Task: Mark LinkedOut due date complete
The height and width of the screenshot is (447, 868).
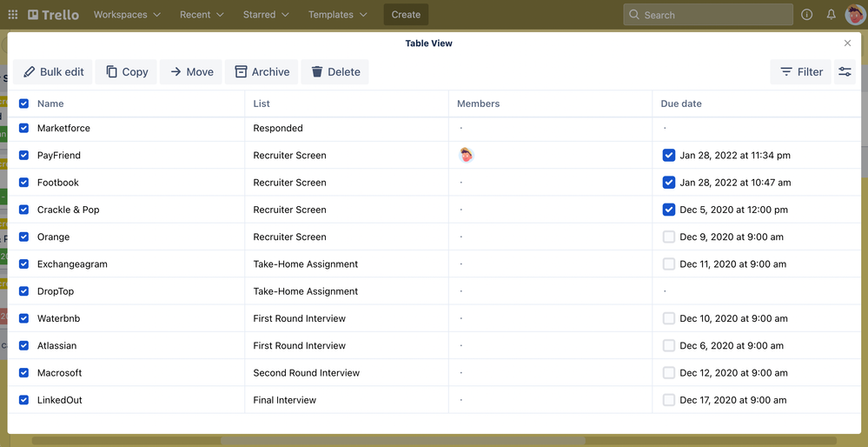Action: click(669, 399)
